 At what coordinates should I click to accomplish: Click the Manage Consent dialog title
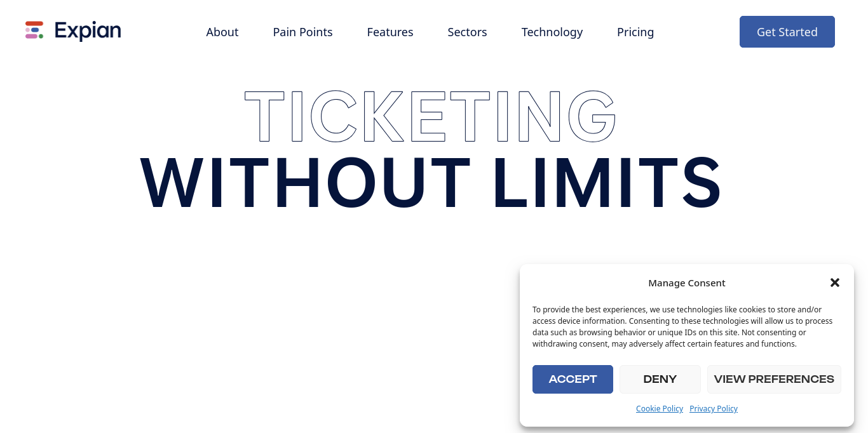point(687,283)
